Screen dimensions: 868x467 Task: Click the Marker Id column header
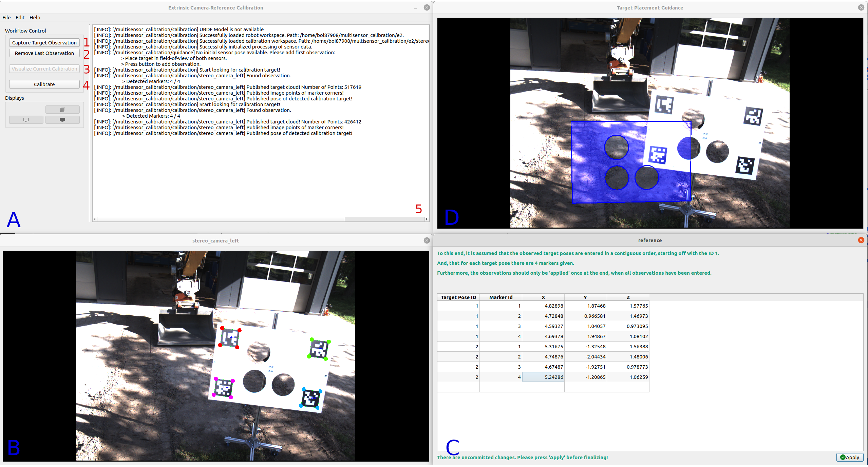click(x=501, y=297)
